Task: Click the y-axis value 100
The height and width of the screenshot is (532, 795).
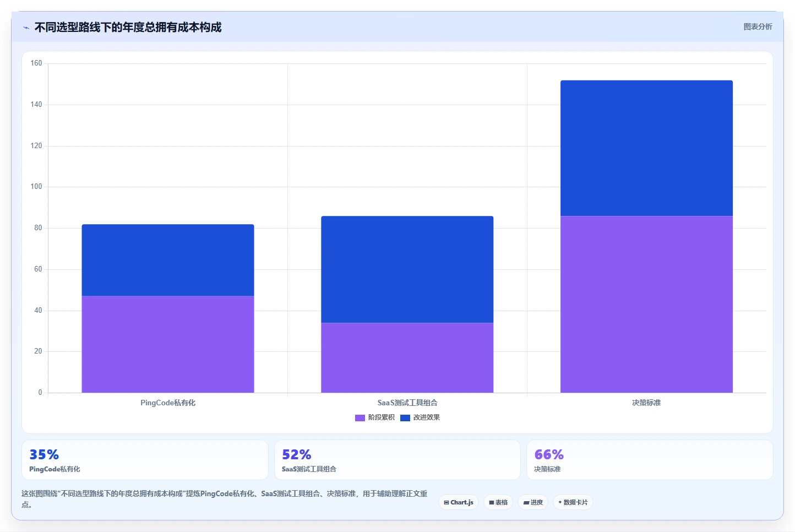Action: click(x=36, y=187)
